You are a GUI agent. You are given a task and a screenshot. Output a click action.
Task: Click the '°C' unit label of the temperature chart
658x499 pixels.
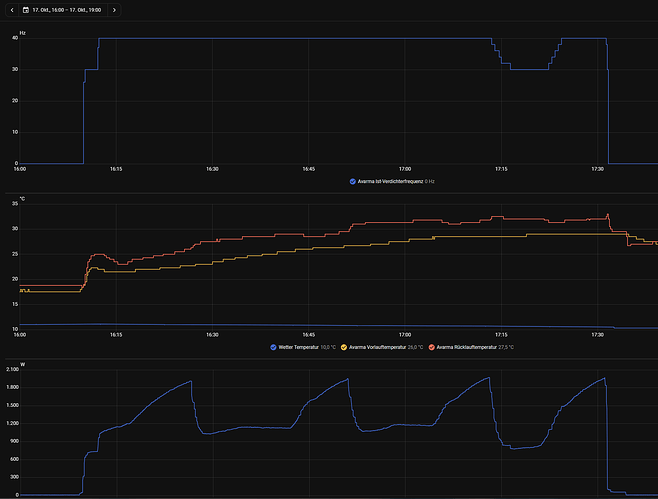pyautogui.click(x=22, y=199)
